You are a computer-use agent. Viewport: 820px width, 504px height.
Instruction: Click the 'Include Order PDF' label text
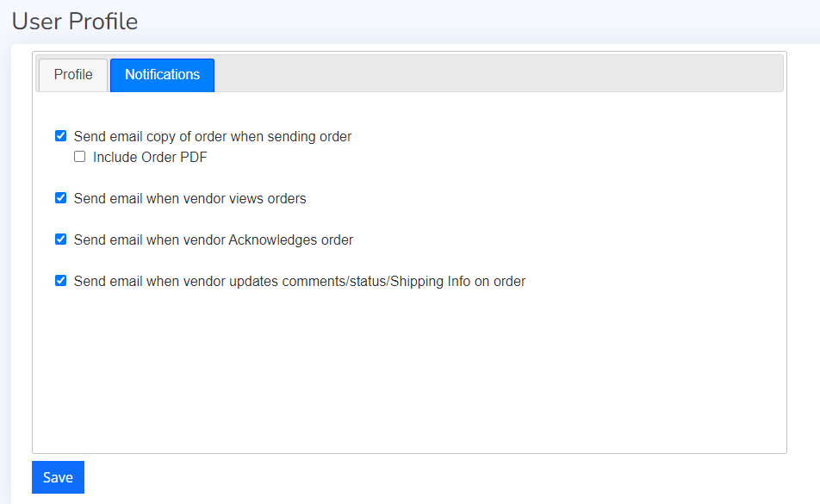[150, 157]
